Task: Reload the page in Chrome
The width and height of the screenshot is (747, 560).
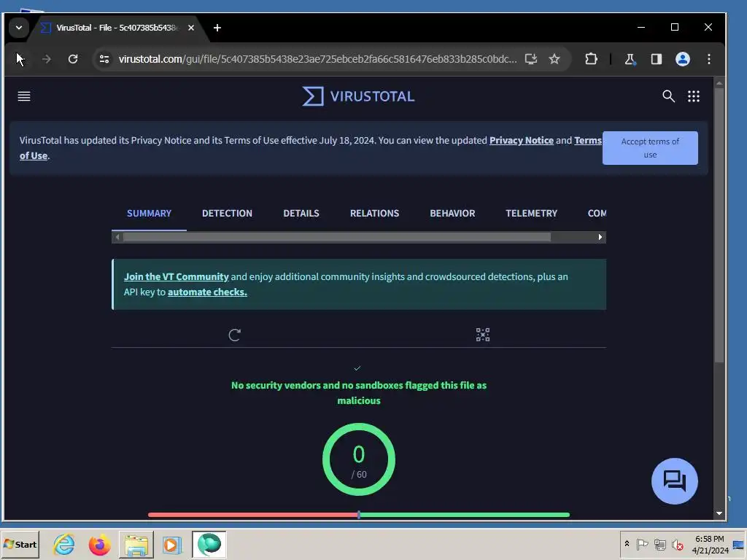Action: 73,59
